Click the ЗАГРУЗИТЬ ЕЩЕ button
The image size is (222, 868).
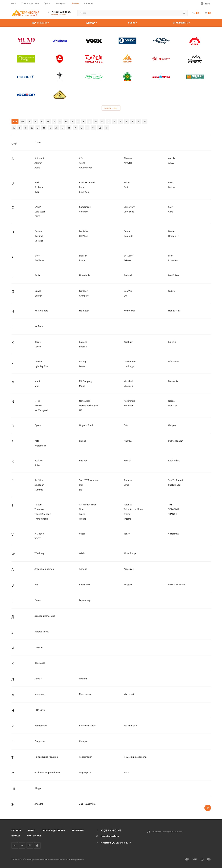point(111,108)
